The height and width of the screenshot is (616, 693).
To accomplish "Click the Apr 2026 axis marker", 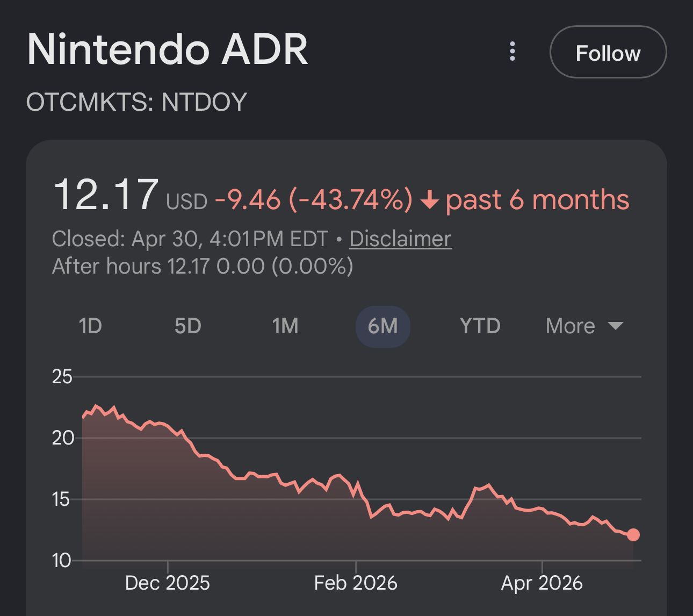I will [x=542, y=583].
